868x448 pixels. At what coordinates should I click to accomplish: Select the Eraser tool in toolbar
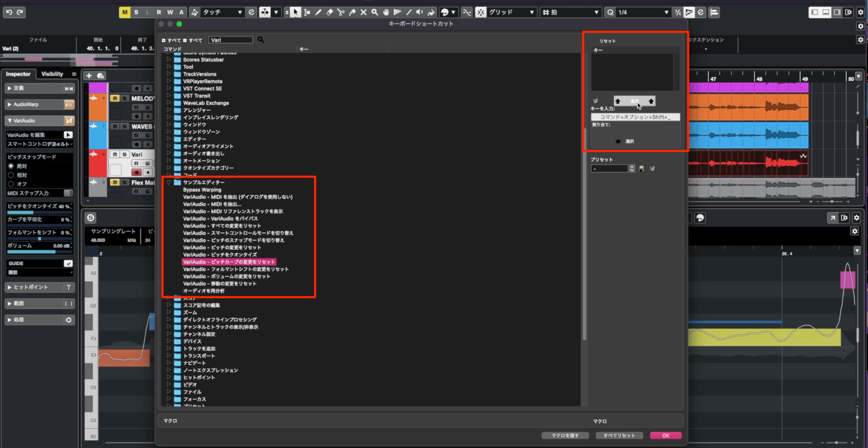point(330,12)
